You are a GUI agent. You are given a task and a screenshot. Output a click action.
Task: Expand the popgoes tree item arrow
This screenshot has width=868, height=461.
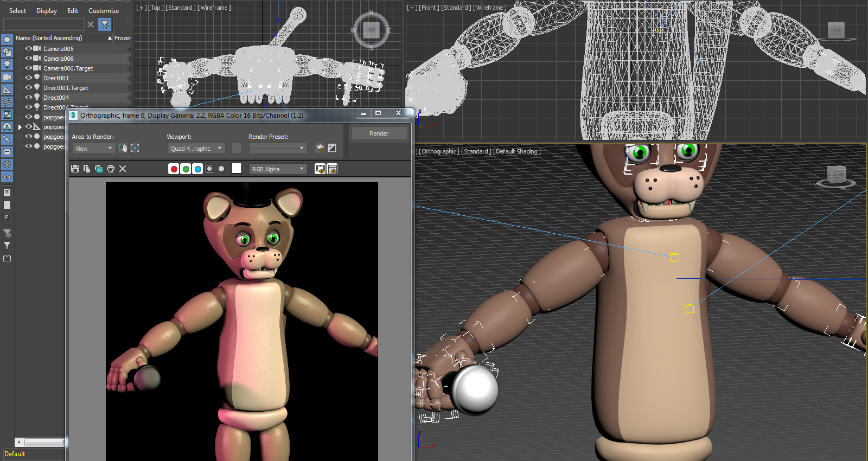20,127
